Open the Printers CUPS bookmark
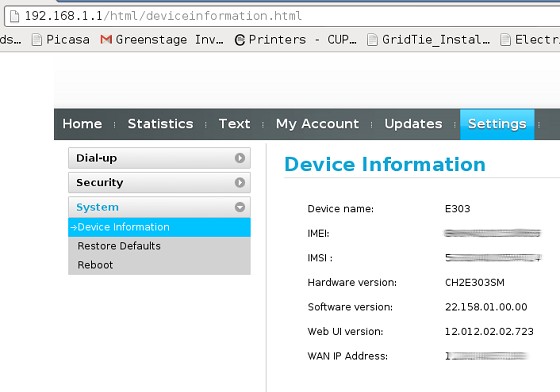 coord(295,40)
